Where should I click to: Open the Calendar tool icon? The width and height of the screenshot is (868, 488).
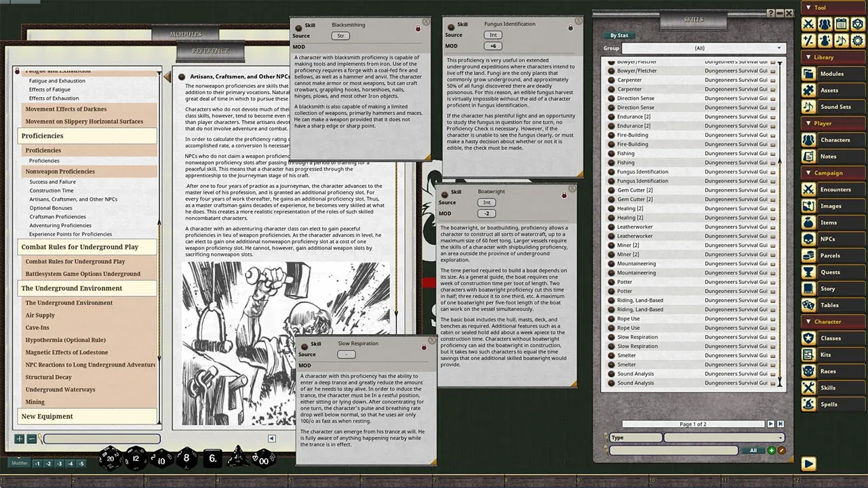pyautogui.click(x=841, y=24)
